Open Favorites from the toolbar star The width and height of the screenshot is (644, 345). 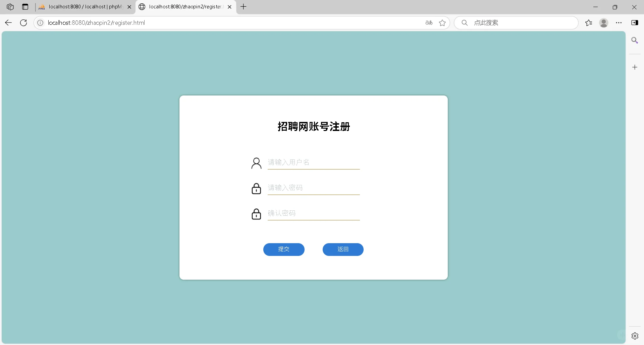(589, 23)
